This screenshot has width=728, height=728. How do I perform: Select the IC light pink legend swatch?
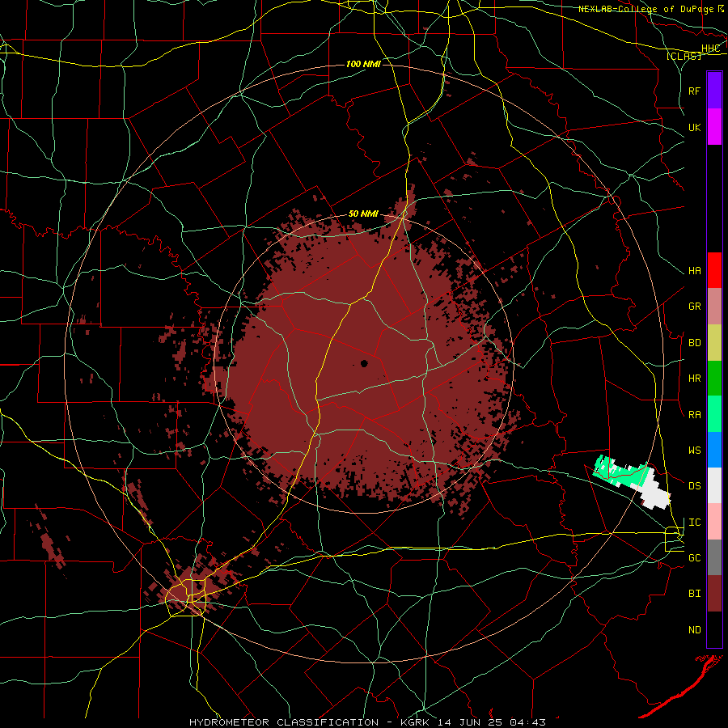click(714, 522)
